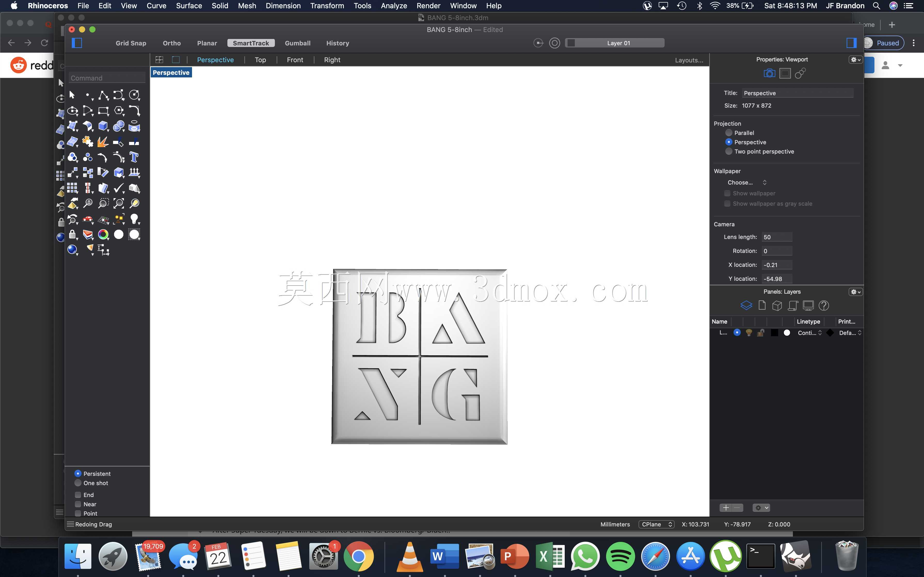
Task: Click the Layouts... button
Action: [x=689, y=60]
